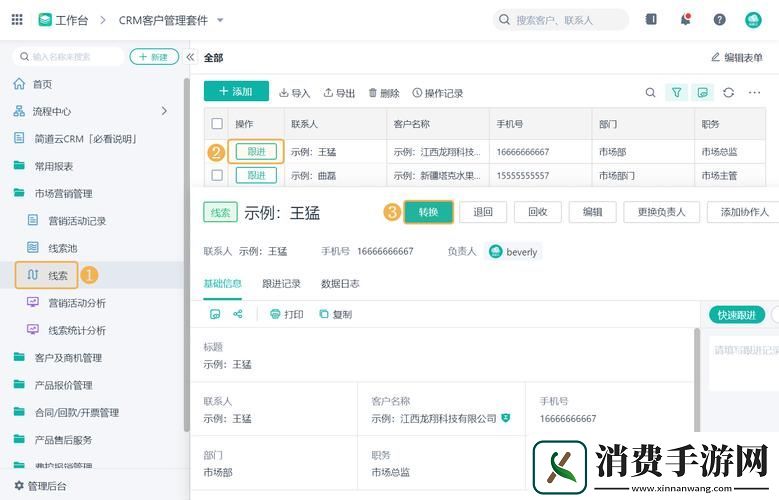The width and height of the screenshot is (779, 500).
Task: Switch to 基础信息 tab
Action: (222, 283)
